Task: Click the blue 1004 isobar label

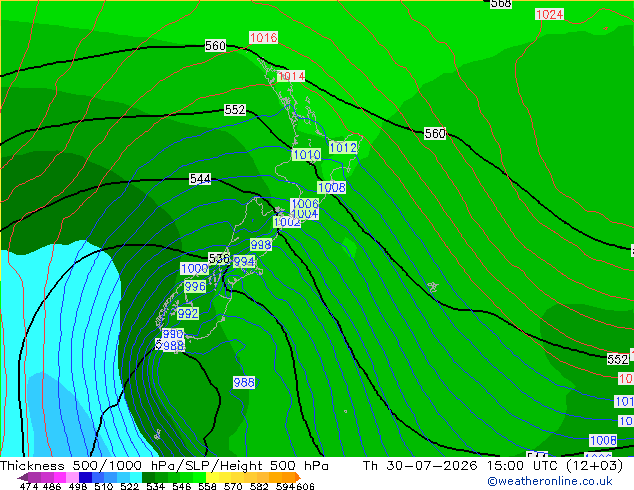Action: (x=304, y=214)
